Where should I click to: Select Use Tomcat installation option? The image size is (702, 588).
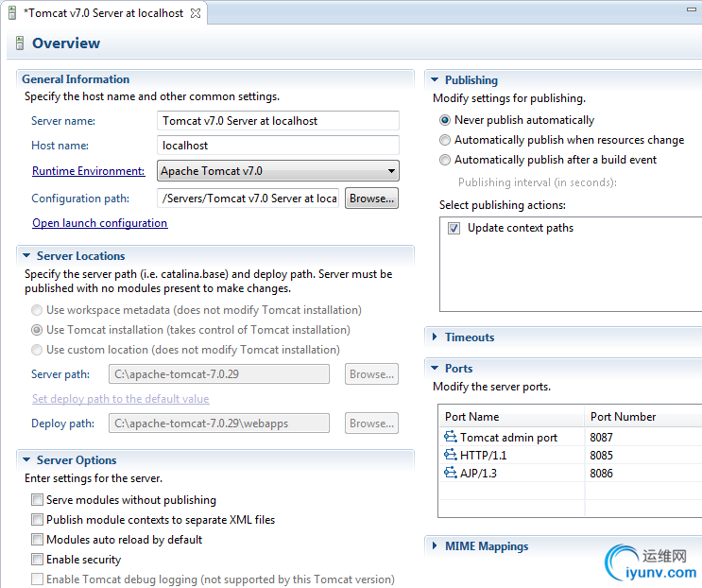37,330
